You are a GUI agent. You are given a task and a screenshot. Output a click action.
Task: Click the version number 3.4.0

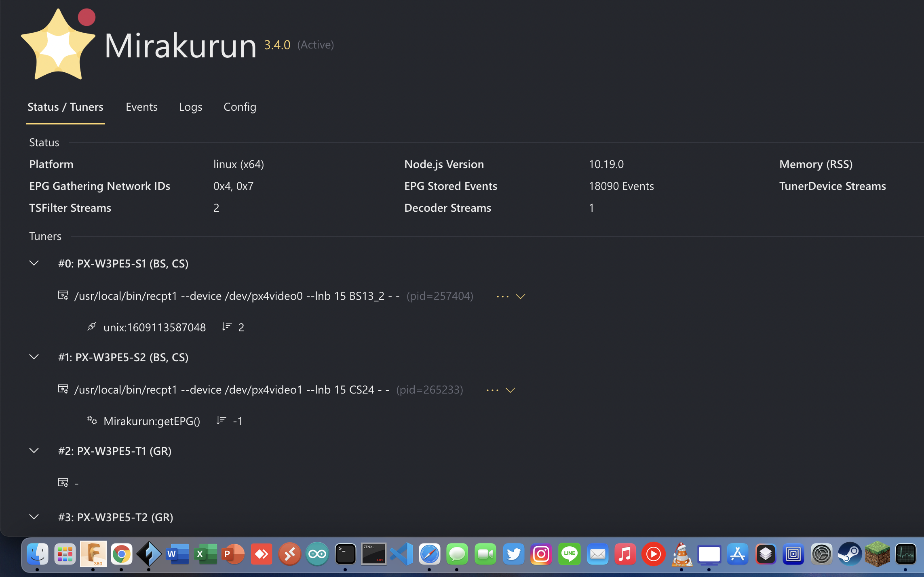(277, 45)
